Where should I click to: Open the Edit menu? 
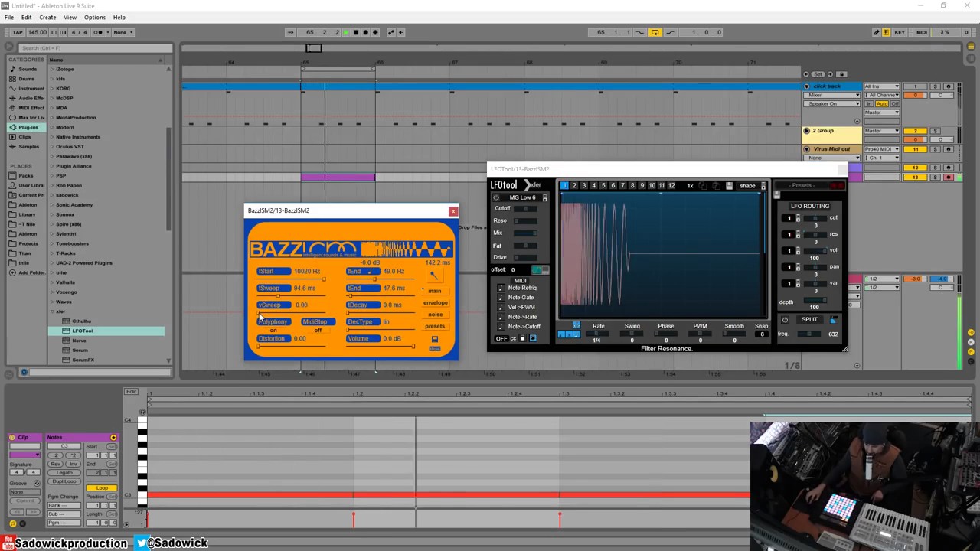click(26, 17)
